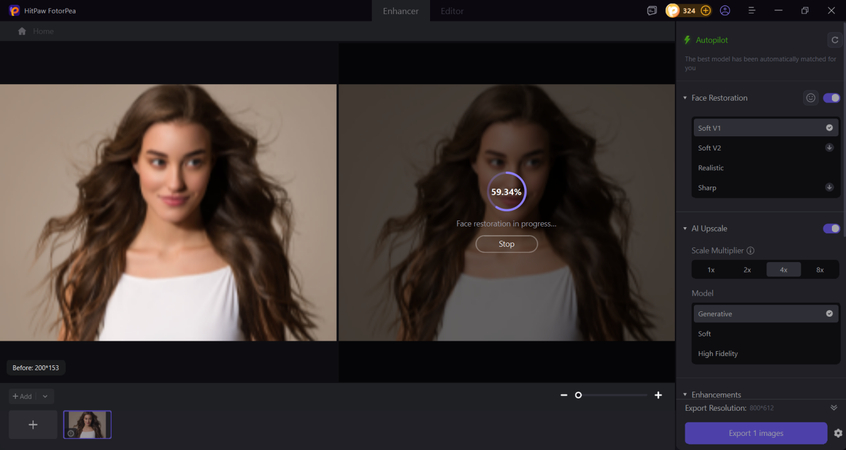Screen dimensions: 846x450
Task: Click the Scale Multiplier info icon
Action: [750, 251]
